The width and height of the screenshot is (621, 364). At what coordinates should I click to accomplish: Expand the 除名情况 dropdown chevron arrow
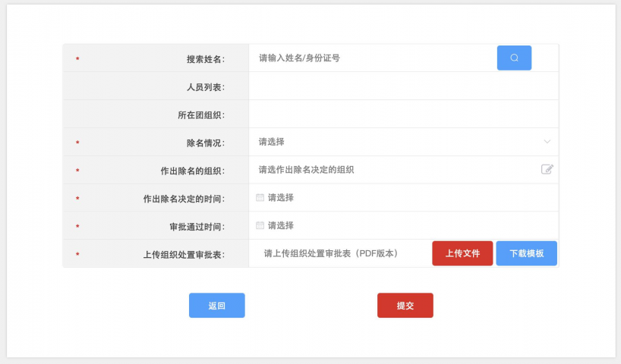pos(547,142)
